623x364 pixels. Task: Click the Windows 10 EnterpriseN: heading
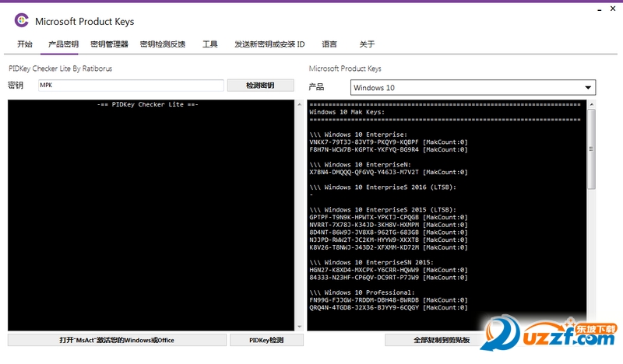pyautogui.click(x=368, y=165)
